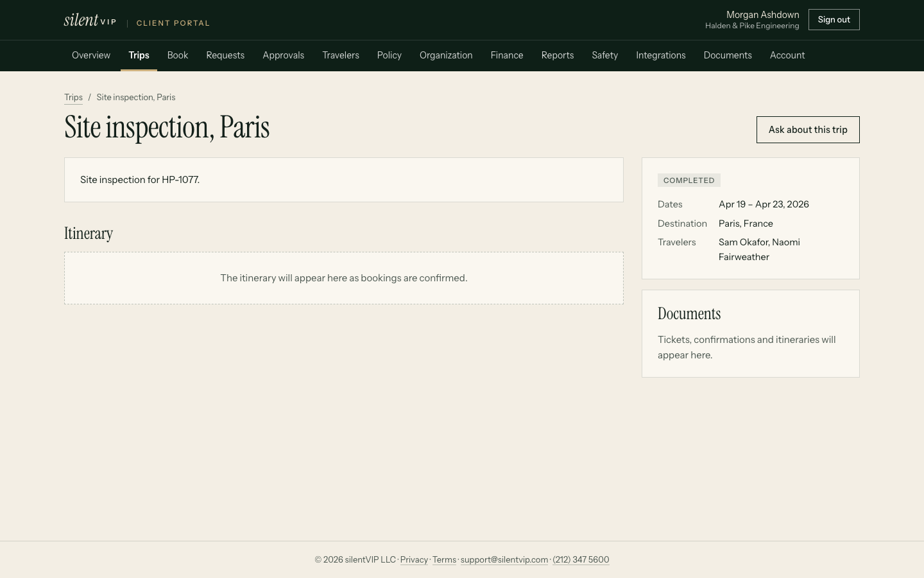Click the Site inspection for HP-1077 description

(140, 180)
